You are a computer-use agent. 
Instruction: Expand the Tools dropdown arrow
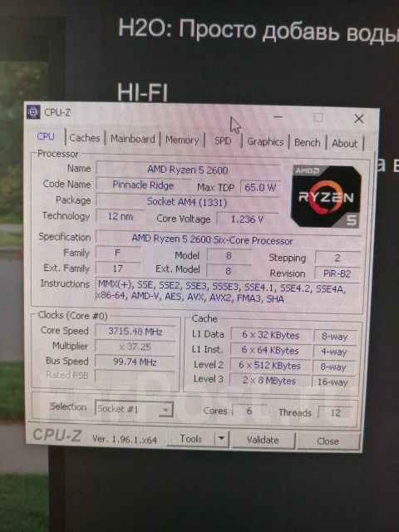222,438
